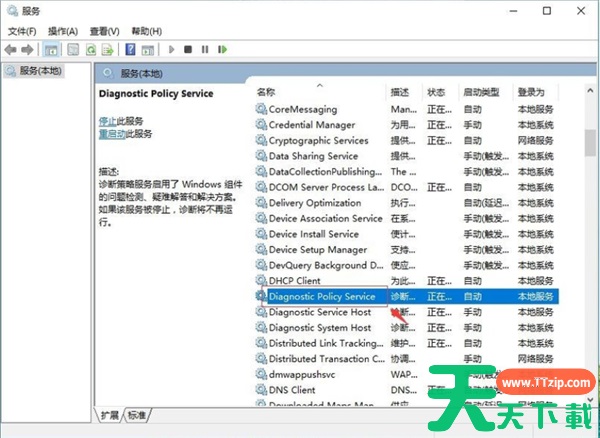Viewport: 600px width, 438px height.
Task: Restart the service with the toolbar icon
Action: (222, 49)
